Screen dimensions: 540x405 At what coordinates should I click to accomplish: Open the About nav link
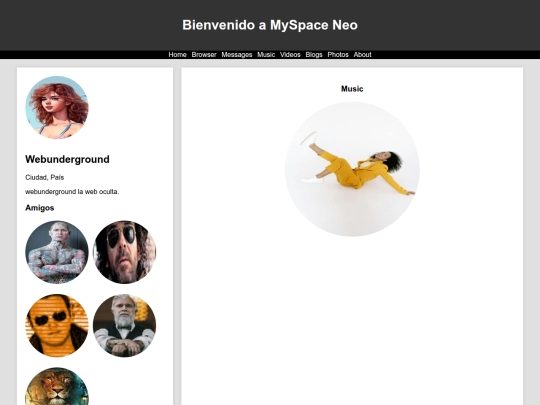tap(362, 55)
